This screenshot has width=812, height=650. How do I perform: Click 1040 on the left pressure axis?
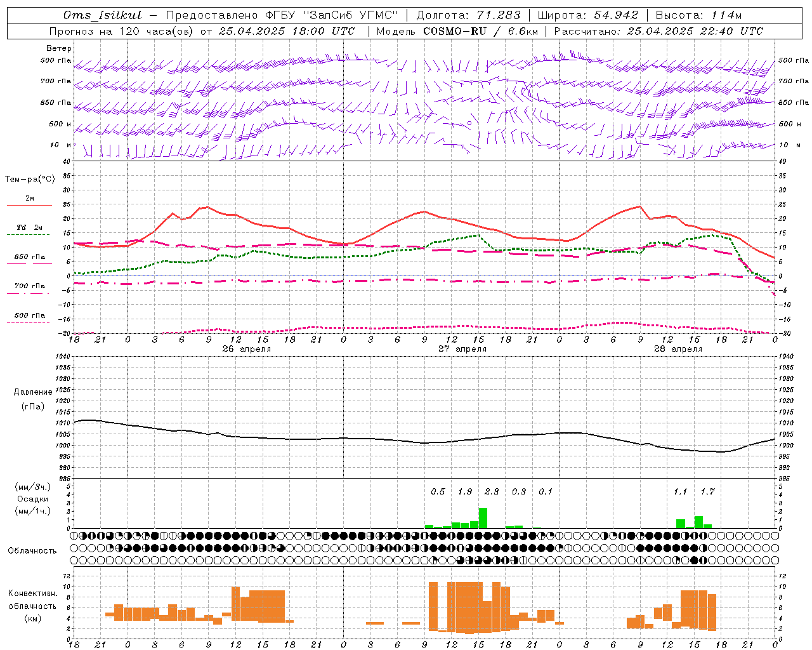63,356
